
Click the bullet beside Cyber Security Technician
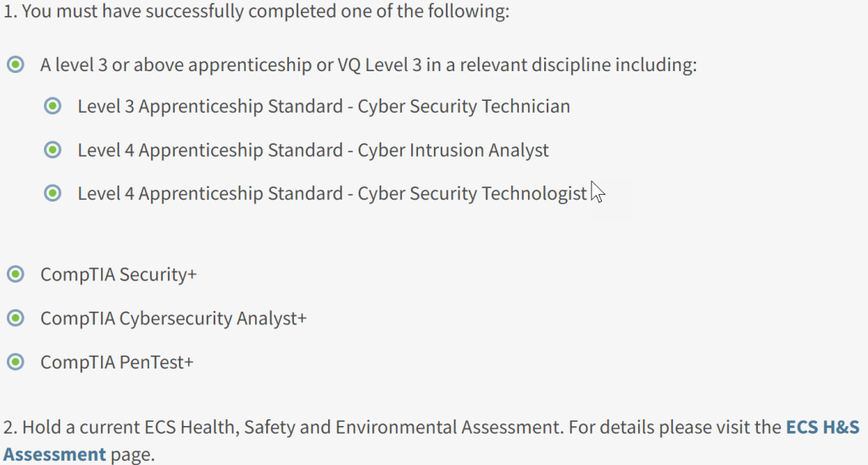tap(53, 106)
